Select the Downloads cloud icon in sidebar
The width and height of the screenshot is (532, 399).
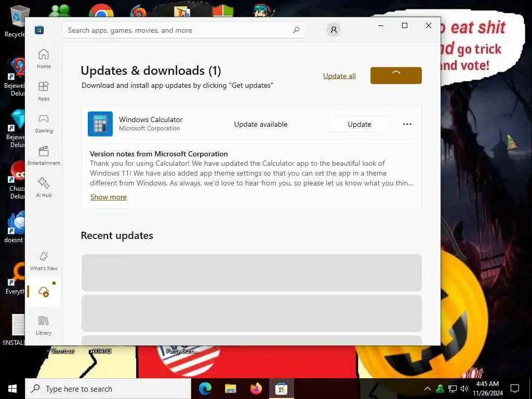(44, 291)
